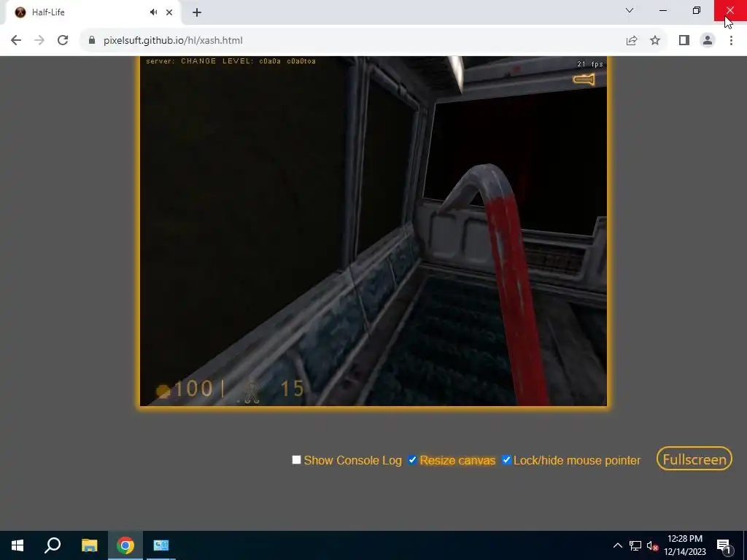747x560 pixels.
Task: Click the Chrome taskbar icon
Action: pyautogui.click(x=125, y=545)
